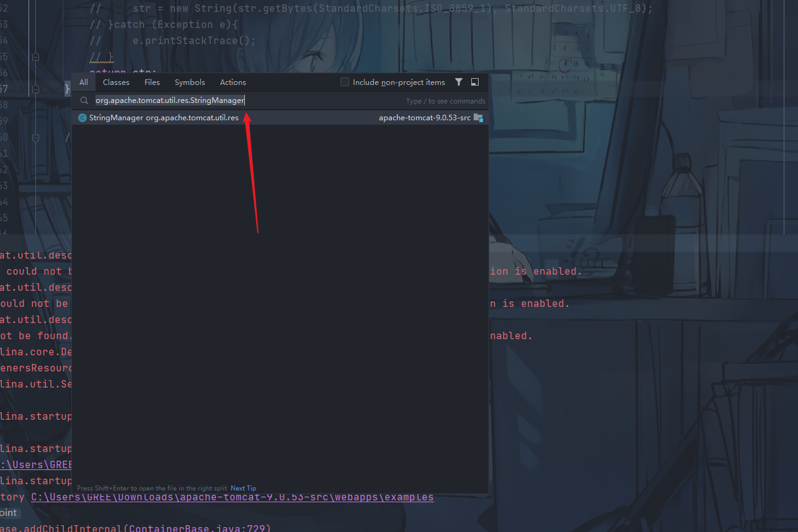Click the 'Press Shift+Enter' hint text in popup footer

[152, 488]
